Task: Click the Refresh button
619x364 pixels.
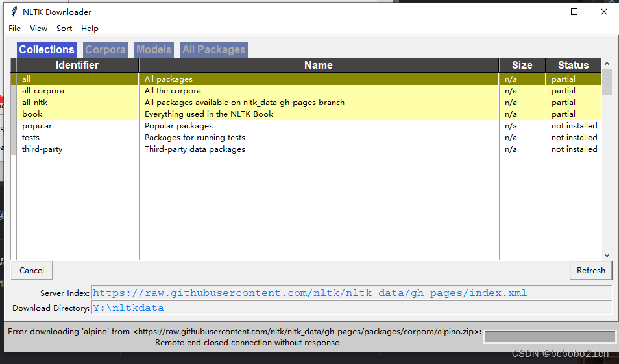Action: tap(591, 271)
